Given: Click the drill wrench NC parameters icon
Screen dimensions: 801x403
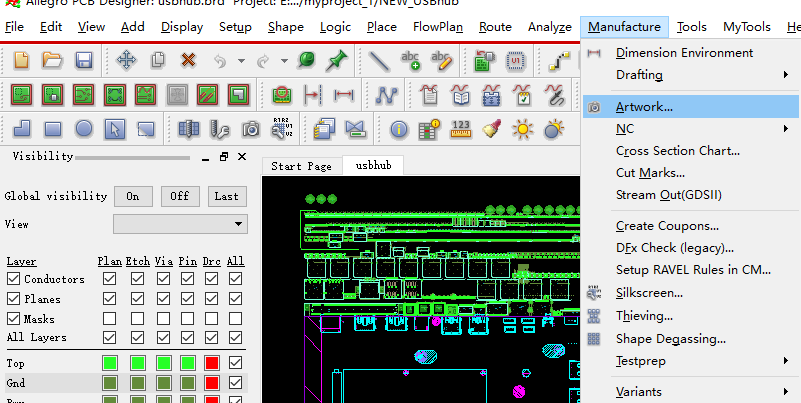Looking at the screenshot, I should pos(220,129).
